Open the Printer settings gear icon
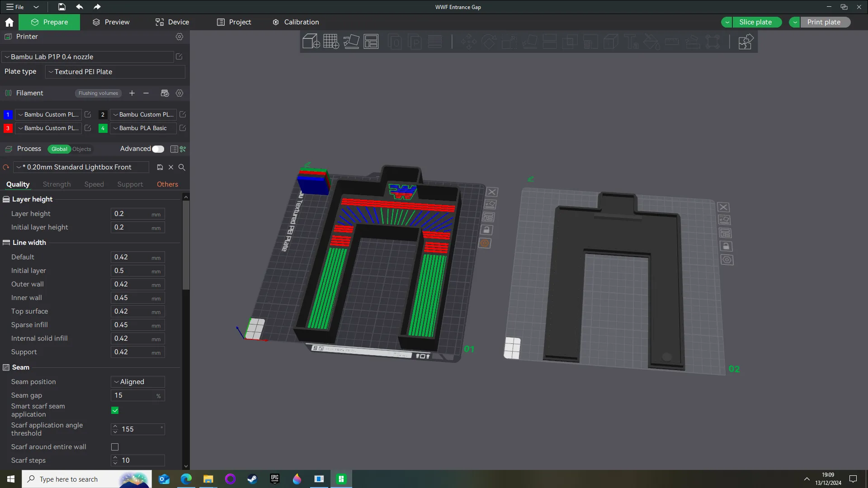868x488 pixels. 179,37
